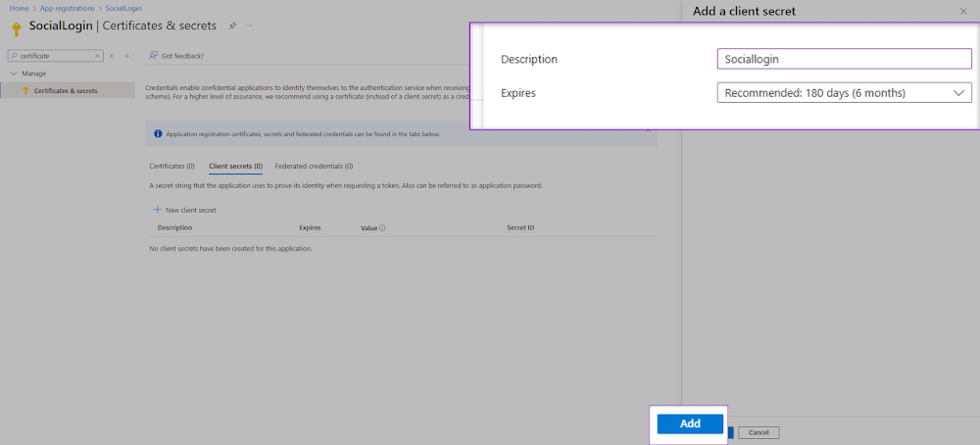Click the Got feedback icon

pos(154,56)
